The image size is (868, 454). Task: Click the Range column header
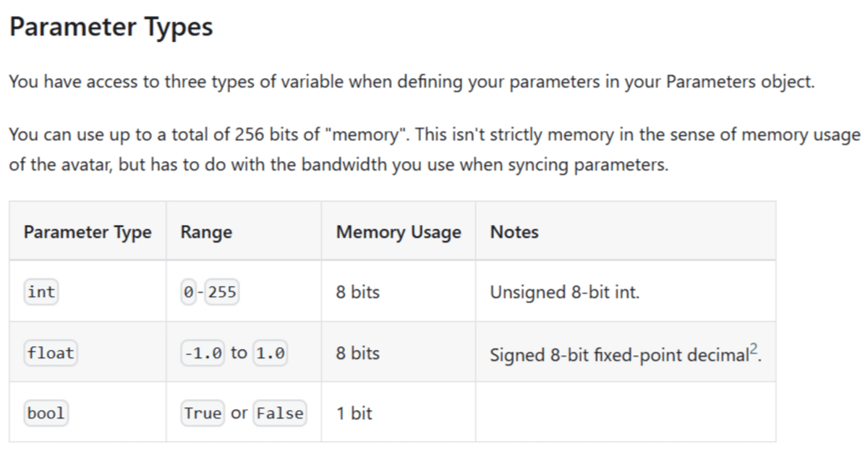(206, 232)
